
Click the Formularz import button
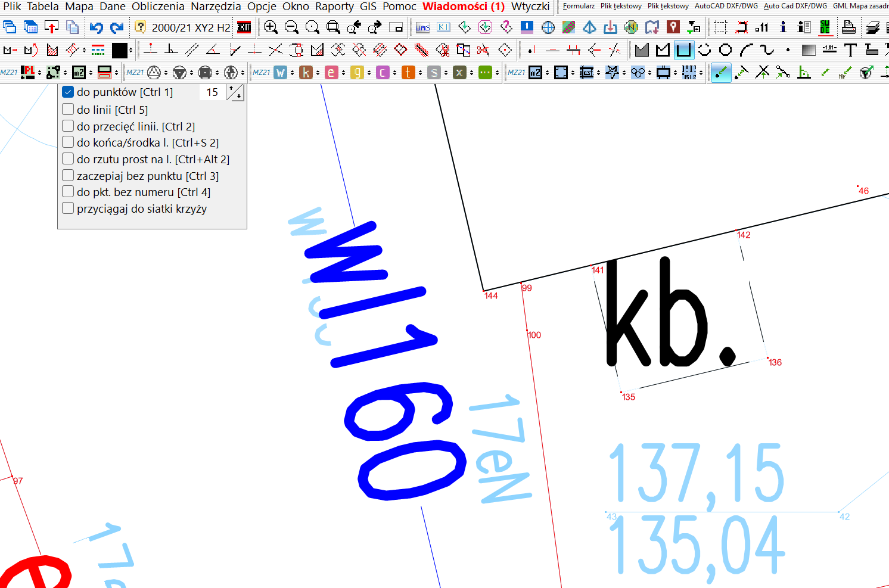579,6
